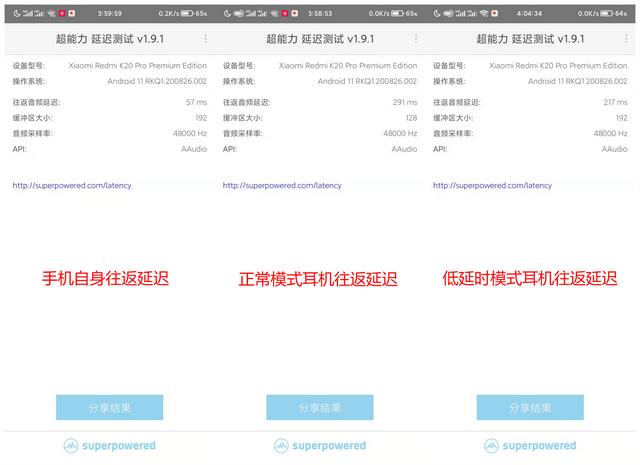Screen dimensions: 640x465
Task: Tap 分享结果 button in right screenshot
Action: pos(530,407)
